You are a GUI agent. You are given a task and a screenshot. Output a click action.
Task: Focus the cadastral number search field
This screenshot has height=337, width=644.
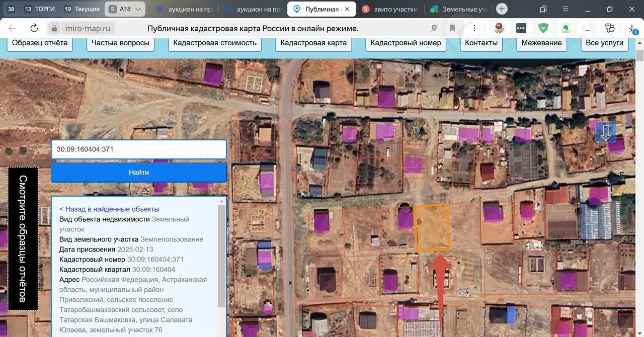(x=138, y=149)
